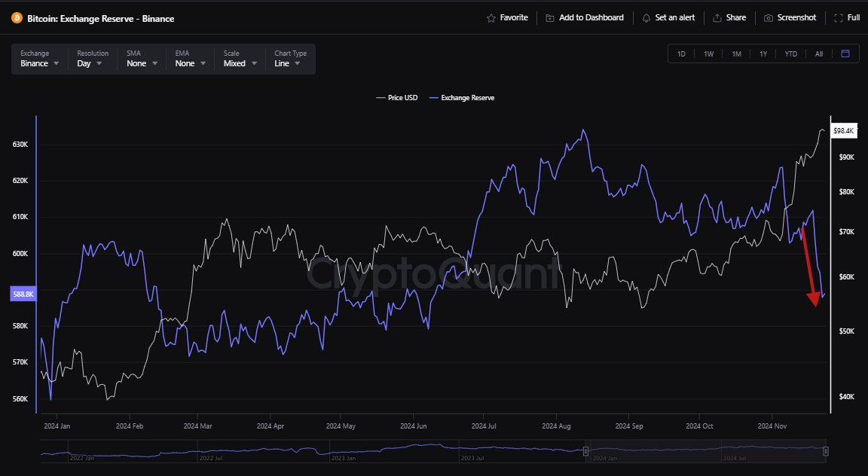Click the 2024 Aug axis label
Image resolution: width=868 pixels, height=476 pixels.
coord(556,426)
